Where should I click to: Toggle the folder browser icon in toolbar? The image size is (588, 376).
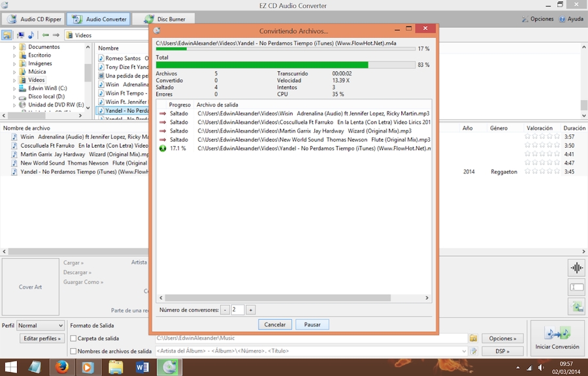[7, 35]
